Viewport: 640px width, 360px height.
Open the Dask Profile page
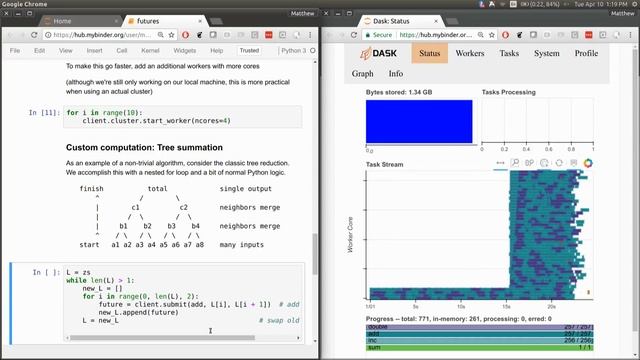click(x=586, y=53)
